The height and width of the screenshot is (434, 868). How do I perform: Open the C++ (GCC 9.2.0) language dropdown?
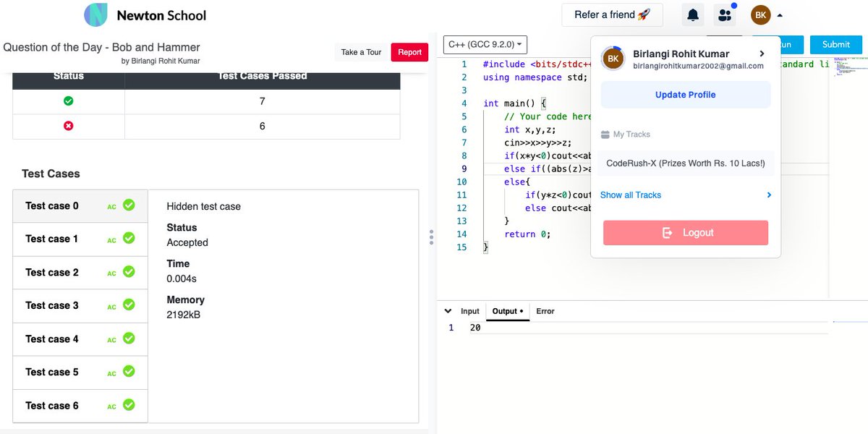point(485,45)
